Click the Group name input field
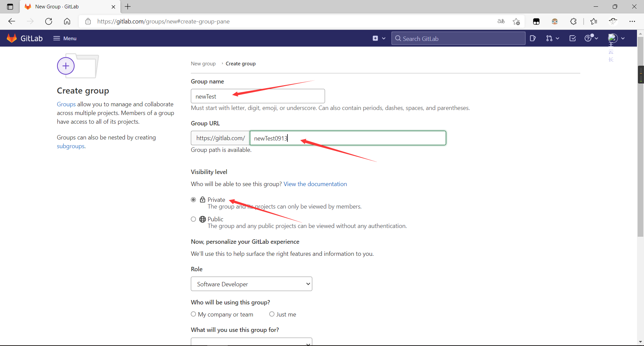 [x=258, y=96]
